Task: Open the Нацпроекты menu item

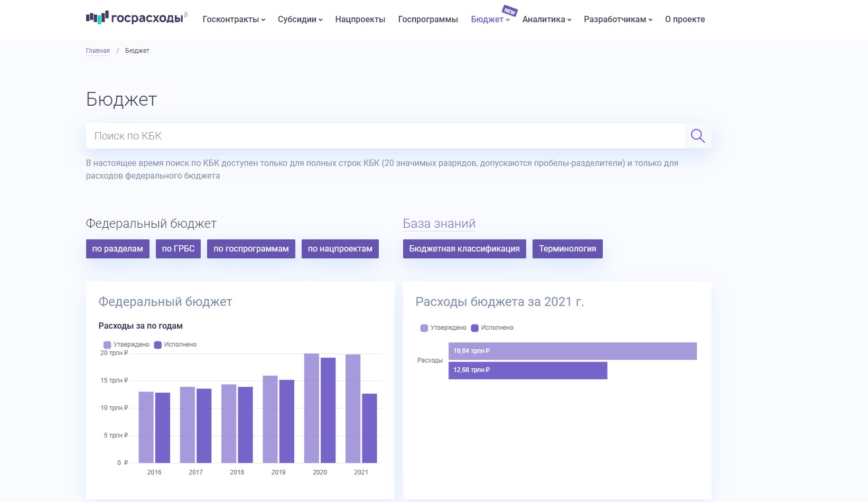Action: pos(360,19)
